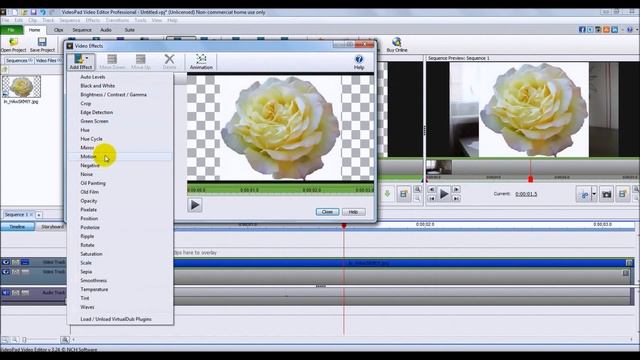640x360 pixels.
Task: Click the green down-arrow icon under clip preview
Action: click(x=387, y=194)
